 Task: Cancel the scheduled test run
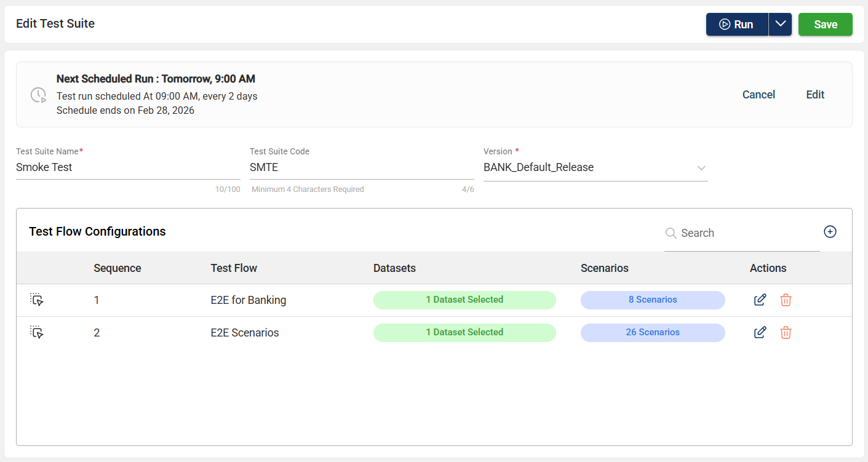(759, 95)
